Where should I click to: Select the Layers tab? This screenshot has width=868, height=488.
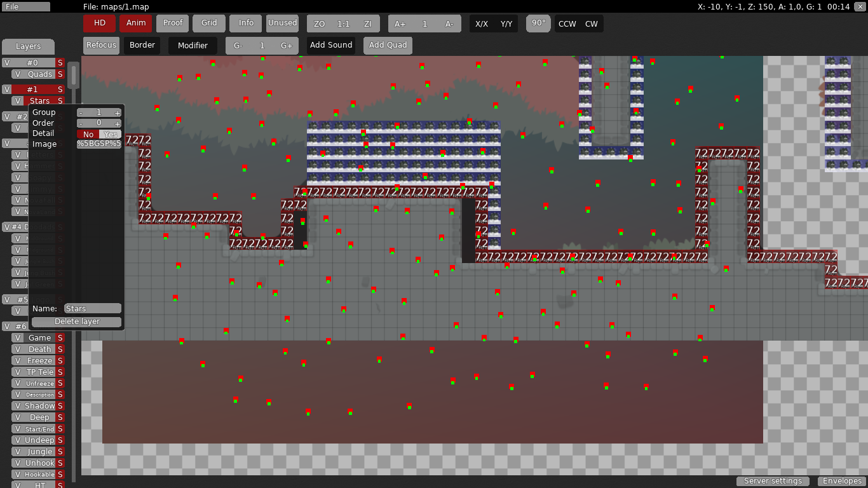(x=28, y=46)
